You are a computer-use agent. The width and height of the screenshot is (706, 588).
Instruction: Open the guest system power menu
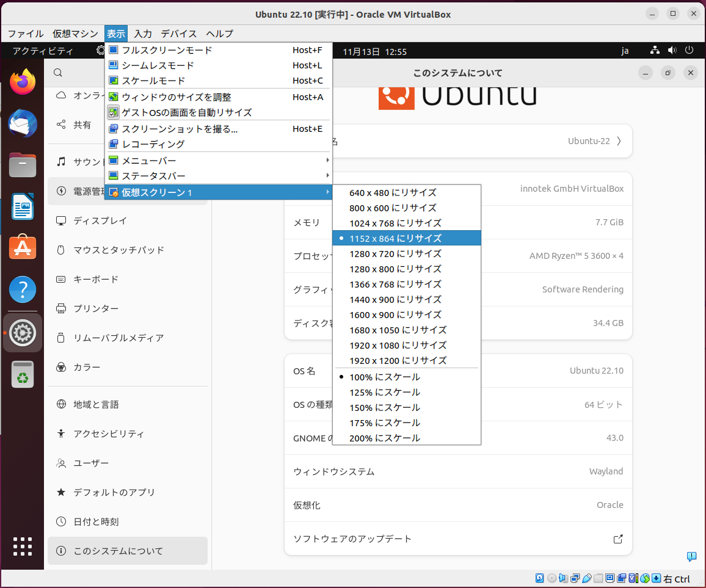click(x=690, y=51)
